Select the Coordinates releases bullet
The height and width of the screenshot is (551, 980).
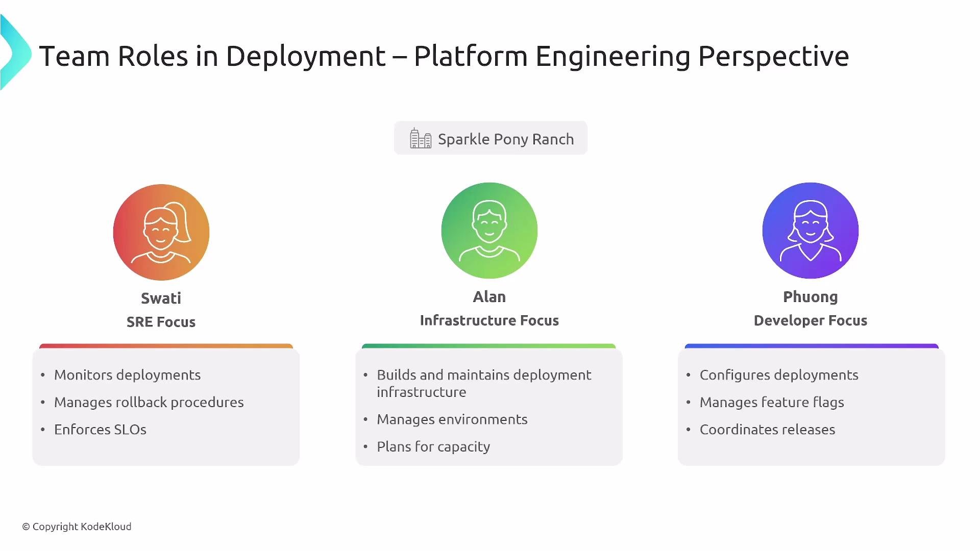768,430
